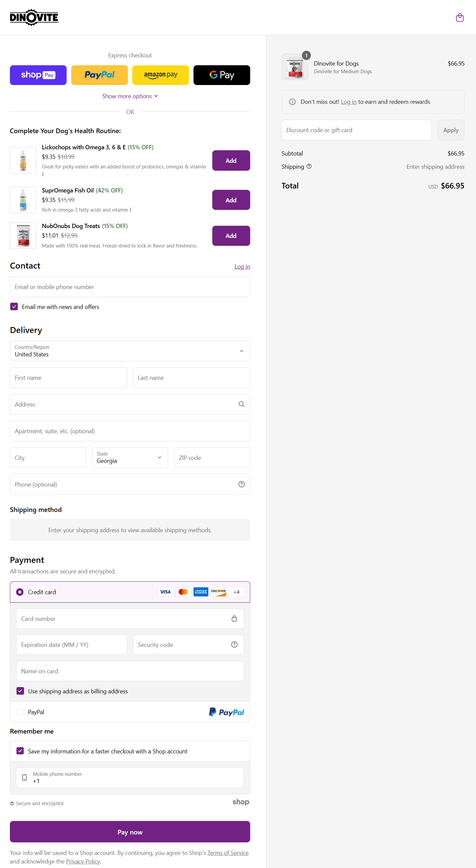Click the address search magnifier icon
This screenshot has width=476, height=868.
pyautogui.click(x=241, y=404)
